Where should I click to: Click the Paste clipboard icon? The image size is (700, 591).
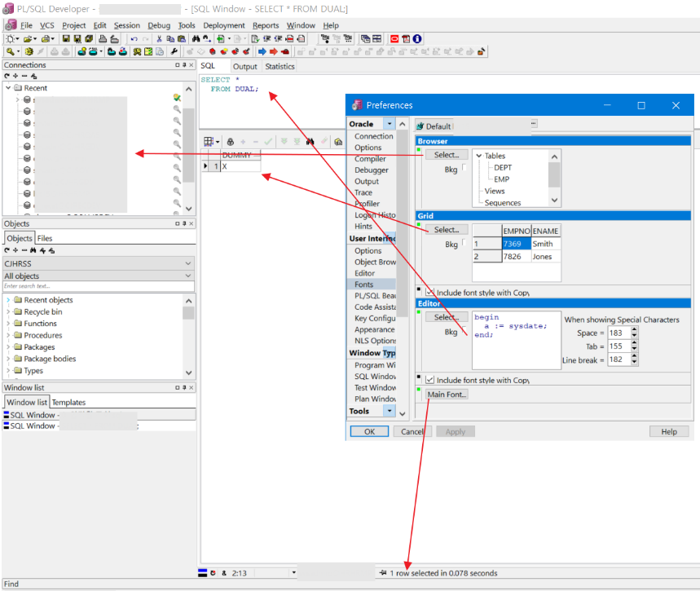pos(181,39)
